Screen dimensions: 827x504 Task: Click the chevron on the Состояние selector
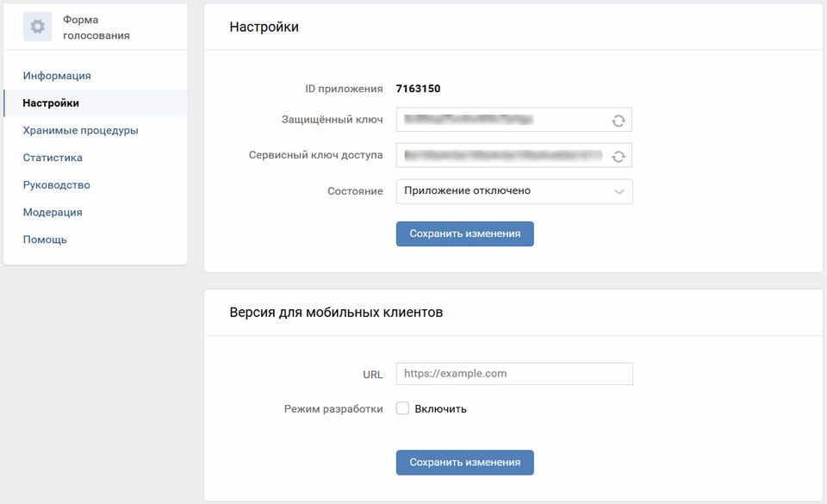[x=619, y=191]
